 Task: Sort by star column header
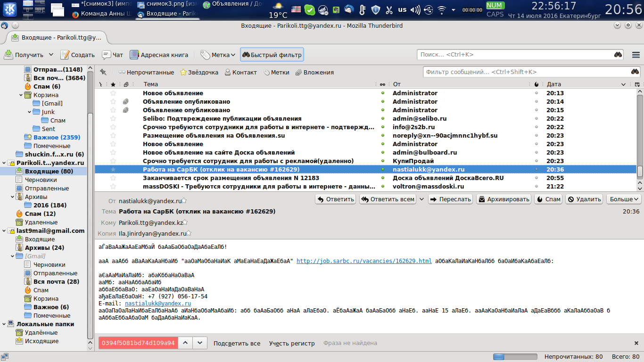pyautogui.click(x=113, y=84)
